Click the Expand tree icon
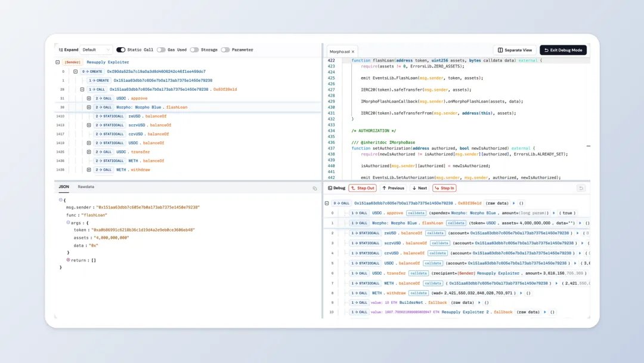 pyautogui.click(x=61, y=50)
